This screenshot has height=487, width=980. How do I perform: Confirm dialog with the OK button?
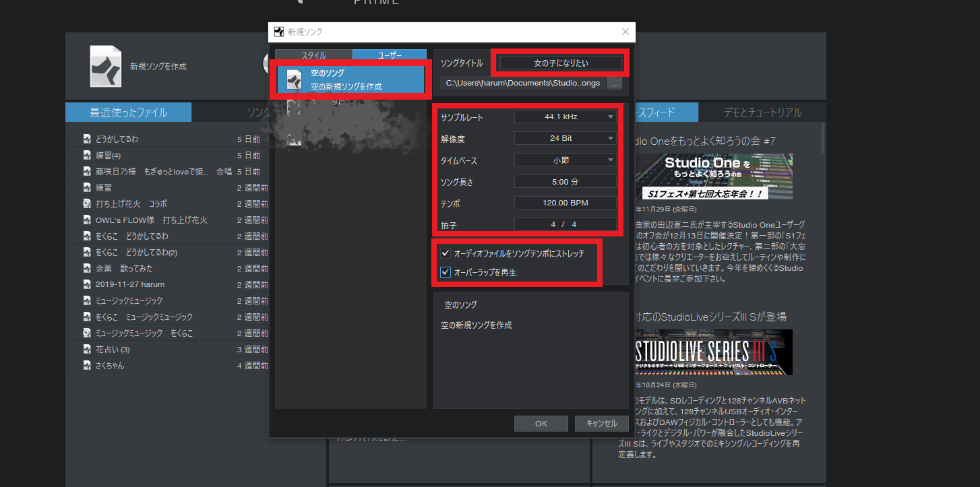tap(541, 424)
